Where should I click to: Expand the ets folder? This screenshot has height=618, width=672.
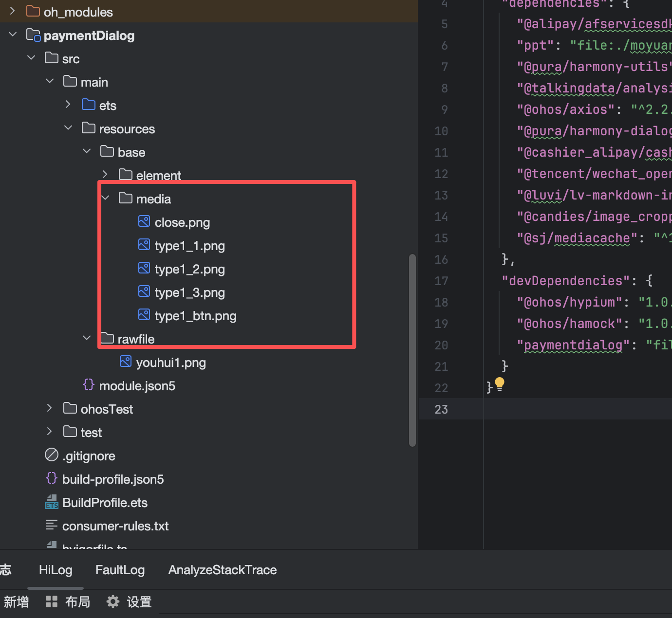(x=68, y=105)
